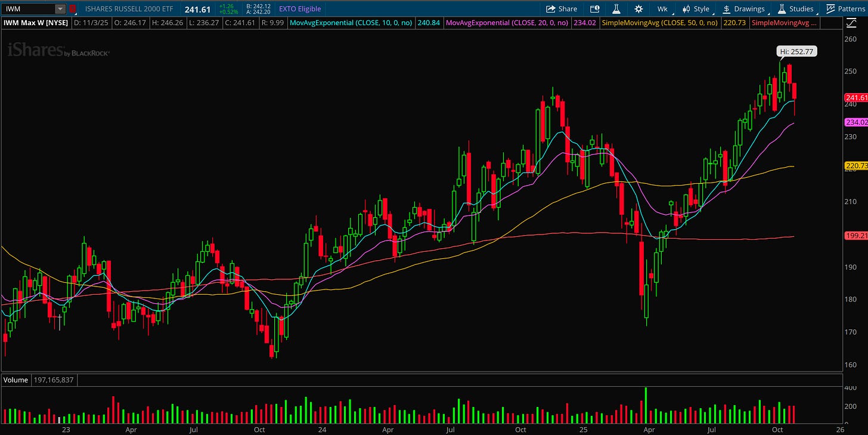
Task: Click the 26 year label on time axis
Action: [x=840, y=429]
